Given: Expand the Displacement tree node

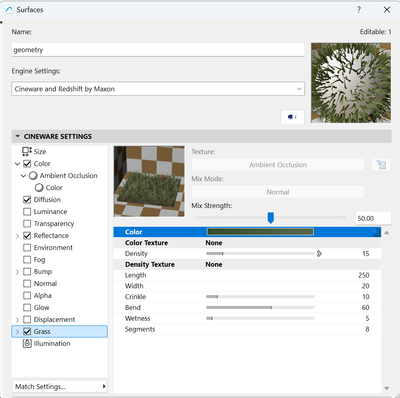Looking at the screenshot, I should pyautogui.click(x=17, y=320).
